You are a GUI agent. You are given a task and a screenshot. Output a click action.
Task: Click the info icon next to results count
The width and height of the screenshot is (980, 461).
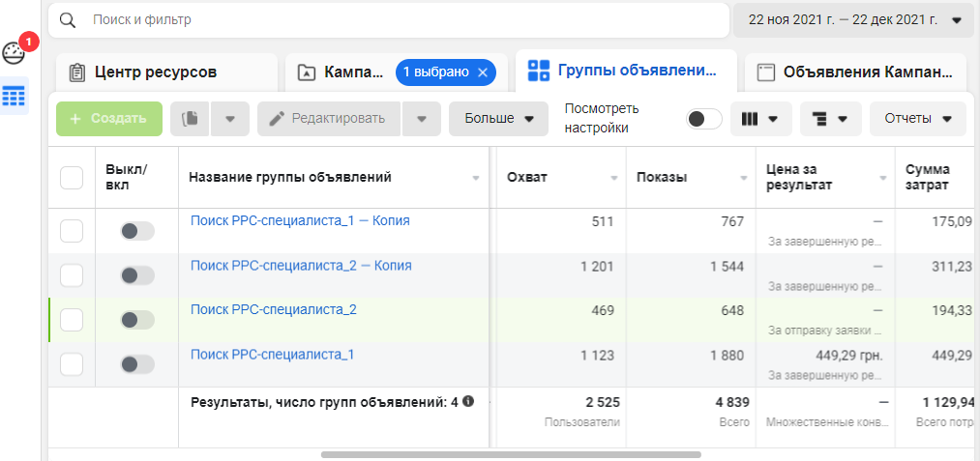(x=468, y=401)
